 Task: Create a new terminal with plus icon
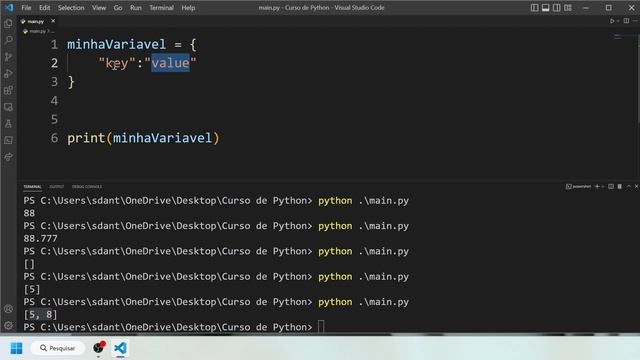[597, 187]
